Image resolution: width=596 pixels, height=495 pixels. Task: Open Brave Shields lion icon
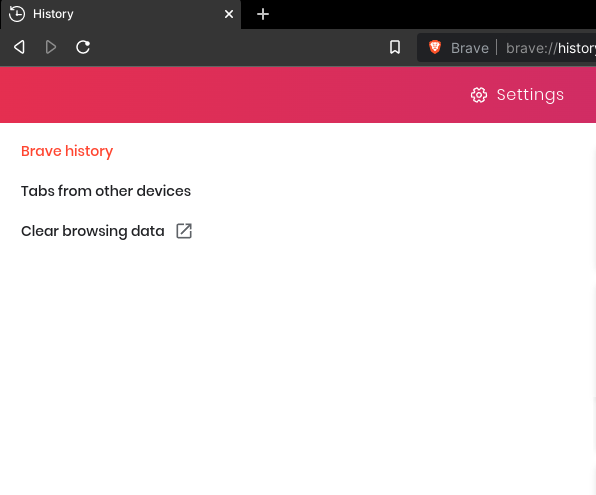pyautogui.click(x=435, y=48)
